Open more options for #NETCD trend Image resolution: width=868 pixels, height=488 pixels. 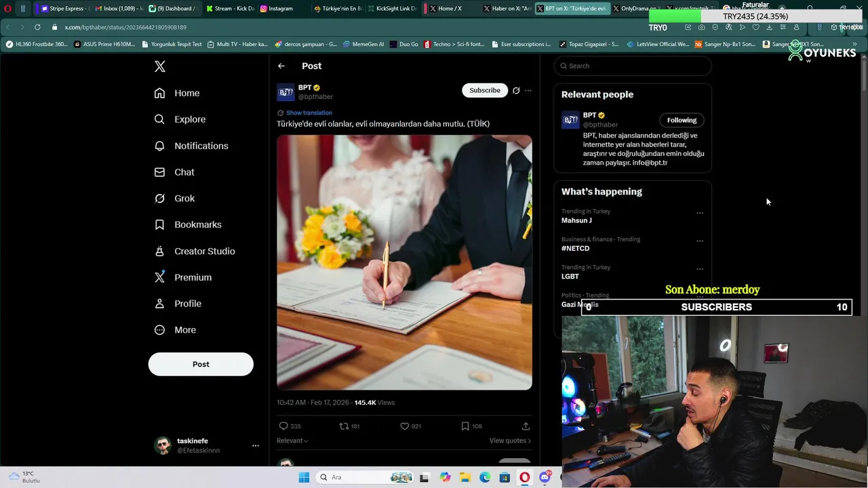click(700, 241)
